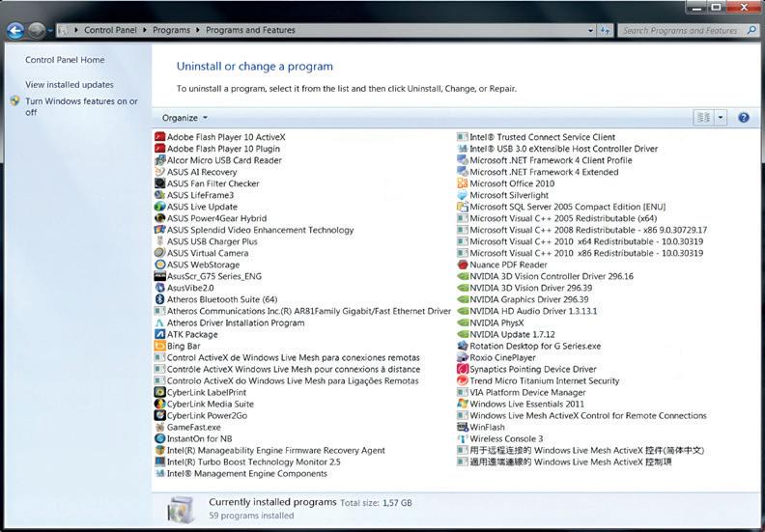The image size is (765, 532).
Task: Open the address bar history dropdown
Action: point(591,30)
